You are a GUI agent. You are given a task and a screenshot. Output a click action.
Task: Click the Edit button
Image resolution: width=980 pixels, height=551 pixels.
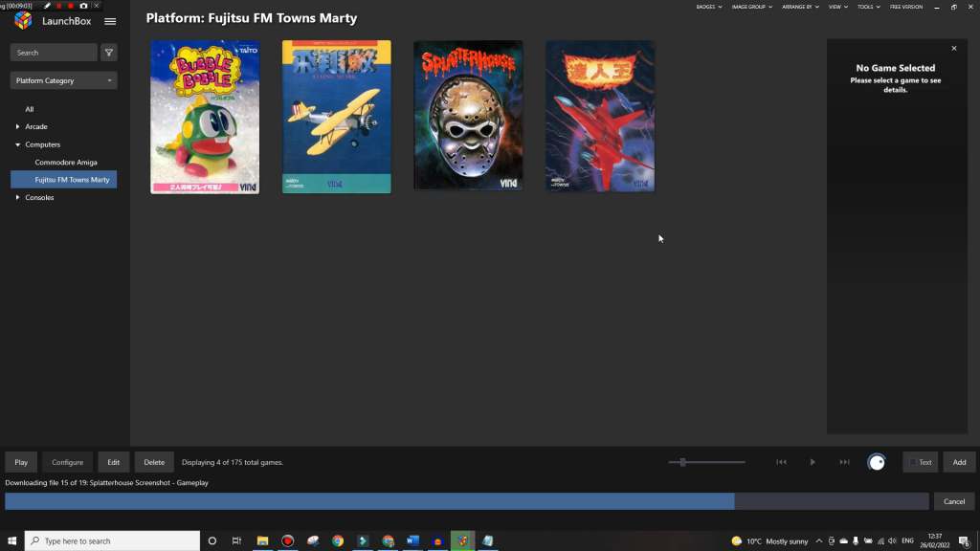[113, 462]
